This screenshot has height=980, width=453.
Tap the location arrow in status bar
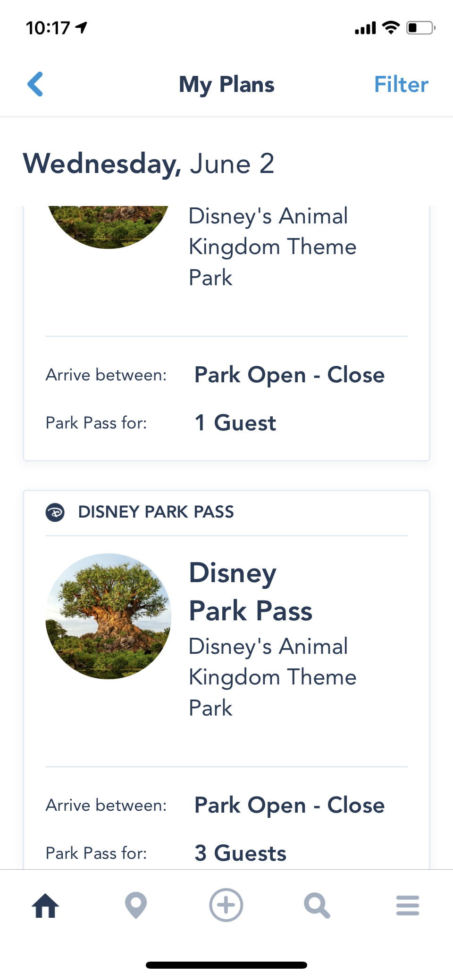tap(82, 28)
